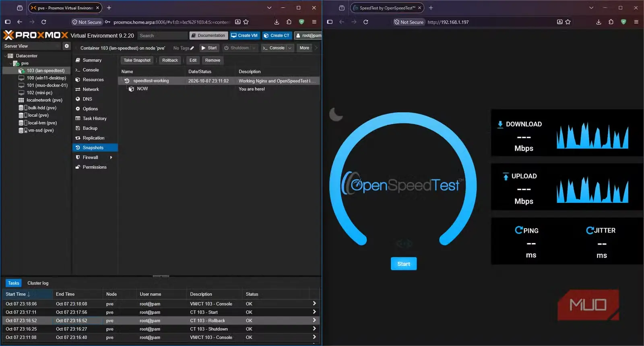644x346 pixels.
Task: Open a new tab in the Proxmox browser
Action: pos(109,8)
